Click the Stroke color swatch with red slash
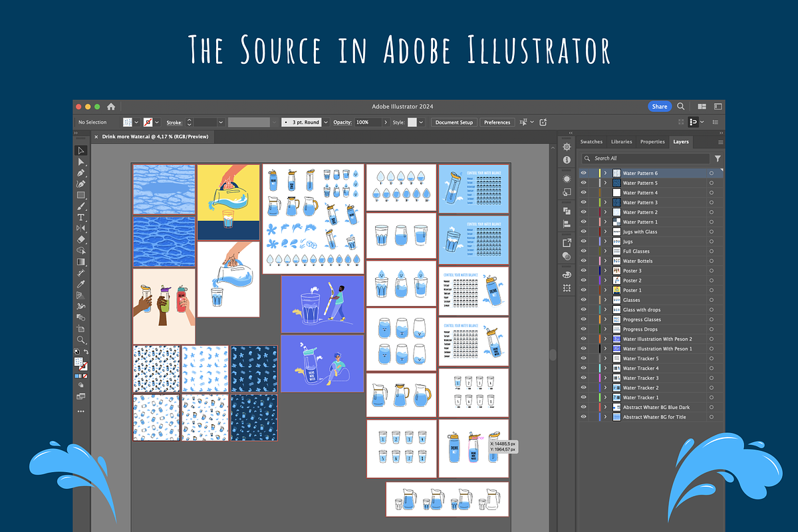798x532 pixels. click(148, 122)
